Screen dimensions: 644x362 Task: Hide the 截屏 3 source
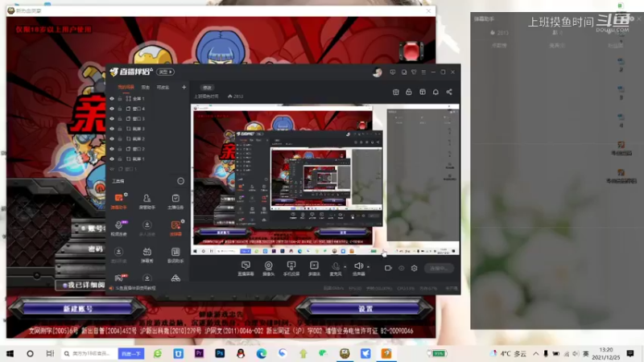point(112,129)
